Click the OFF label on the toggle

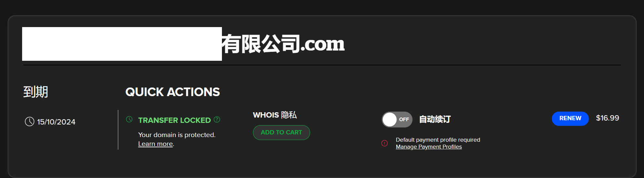[404, 120]
